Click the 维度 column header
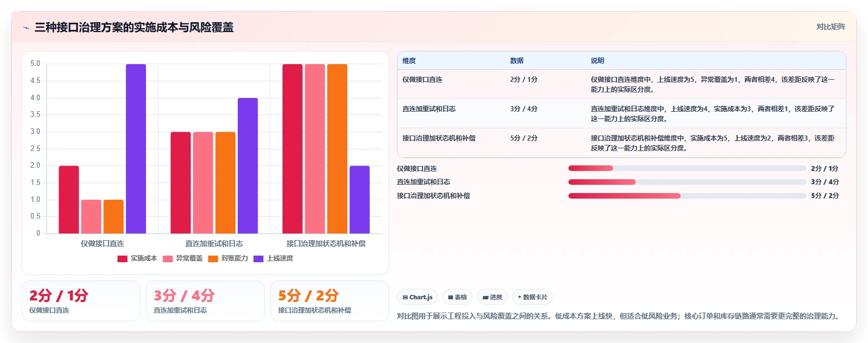Viewport: 868px width, 343px height. [x=409, y=61]
